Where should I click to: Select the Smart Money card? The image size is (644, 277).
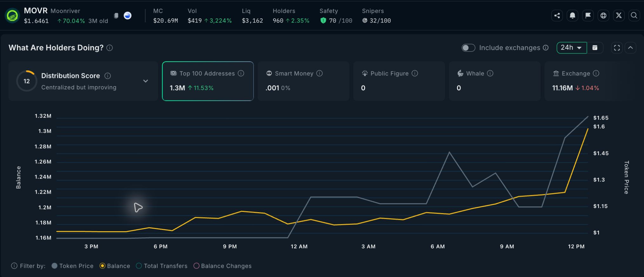pos(304,81)
